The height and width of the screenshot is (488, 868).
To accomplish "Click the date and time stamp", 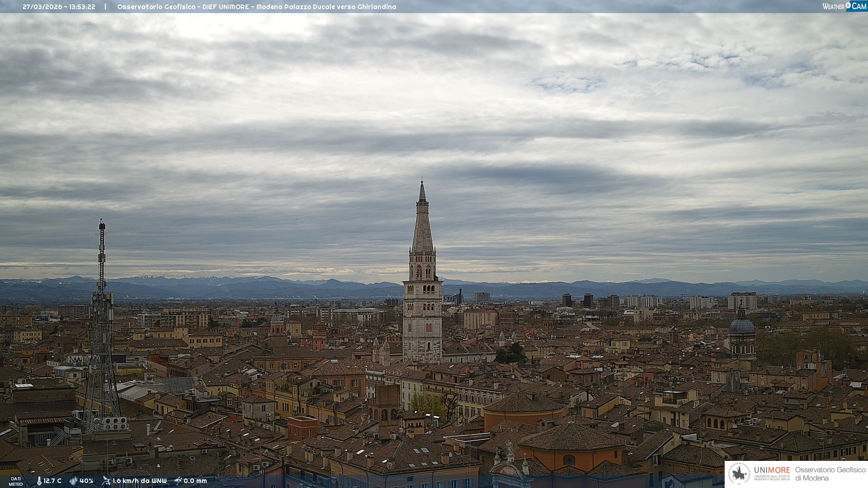I will click(x=59, y=7).
